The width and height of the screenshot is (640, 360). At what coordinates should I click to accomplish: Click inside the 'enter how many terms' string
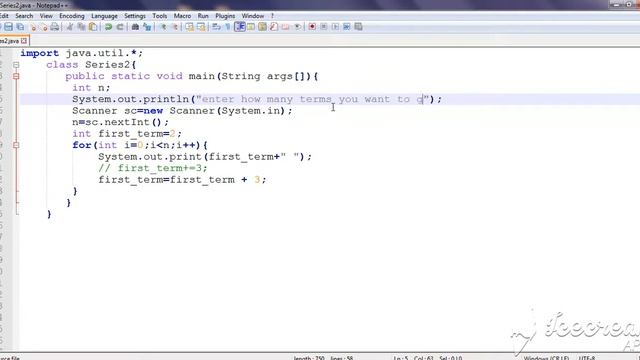click(x=312, y=99)
